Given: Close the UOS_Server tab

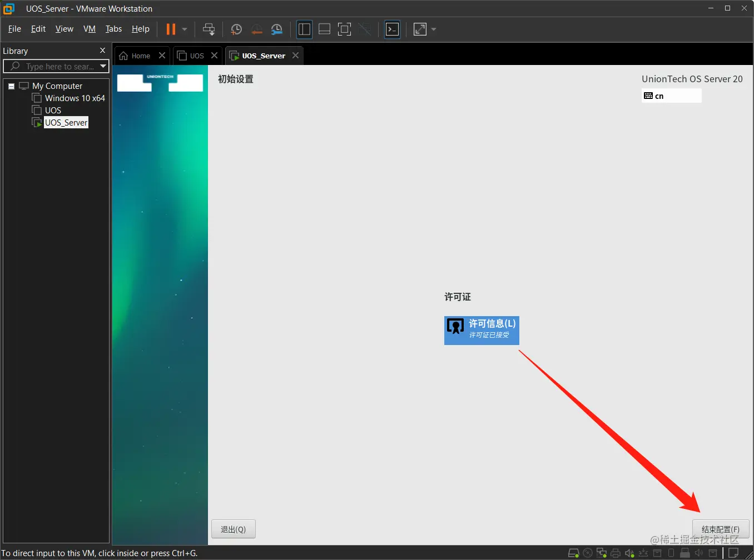Looking at the screenshot, I should [x=295, y=56].
